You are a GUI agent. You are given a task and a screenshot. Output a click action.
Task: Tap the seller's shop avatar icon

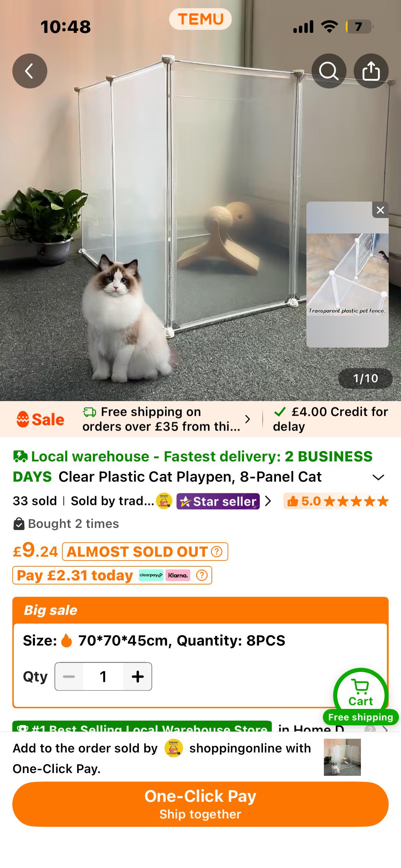(164, 501)
